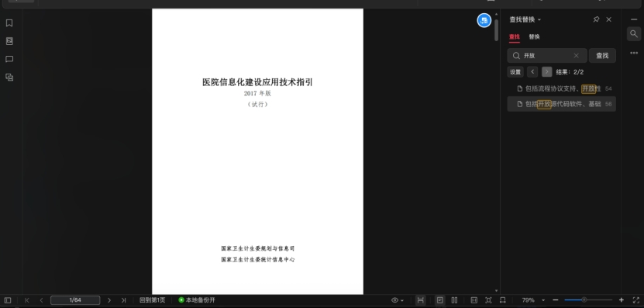Jump to the last page
644x308 pixels.
click(123, 300)
